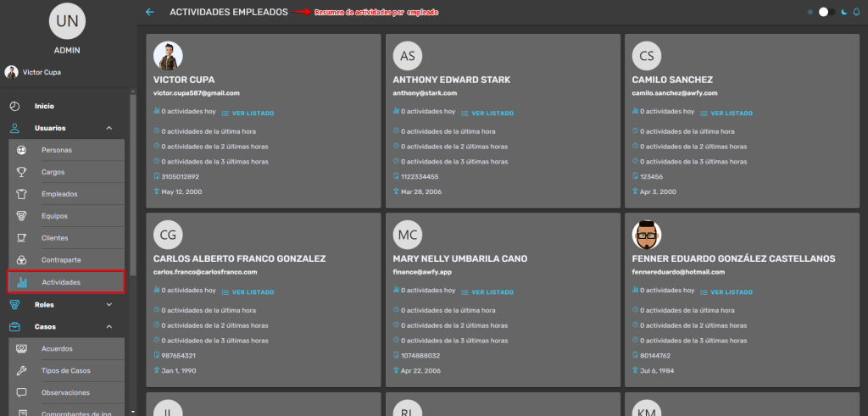Click the Empleados shirt icon
Screen dimensions: 868x416
click(x=21, y=194)
